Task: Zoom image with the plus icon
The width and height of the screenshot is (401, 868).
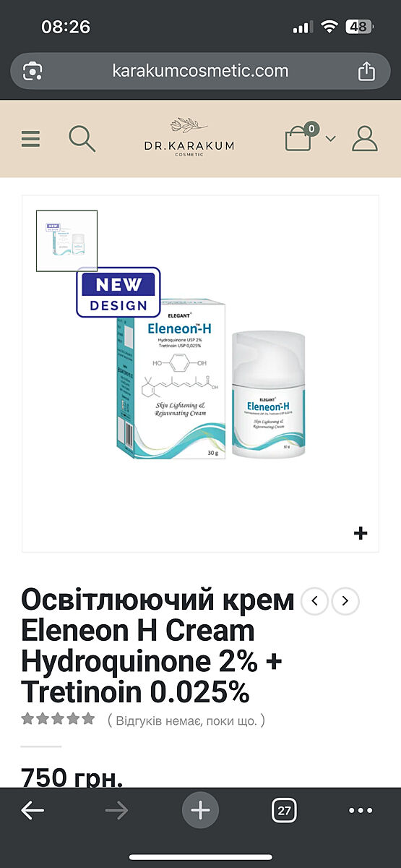Action: (x=361, y=533)
